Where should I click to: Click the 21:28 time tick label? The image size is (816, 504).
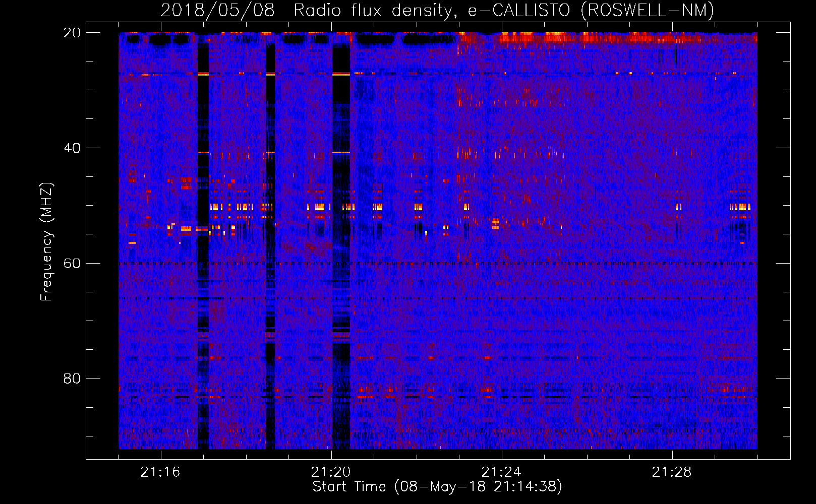(x=672, y=472)
